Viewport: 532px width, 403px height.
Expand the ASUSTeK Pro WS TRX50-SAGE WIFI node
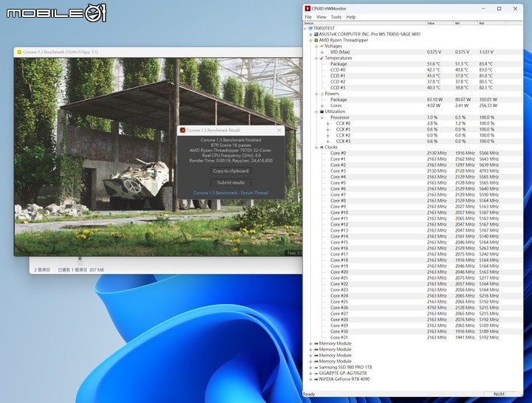(310, 34)
